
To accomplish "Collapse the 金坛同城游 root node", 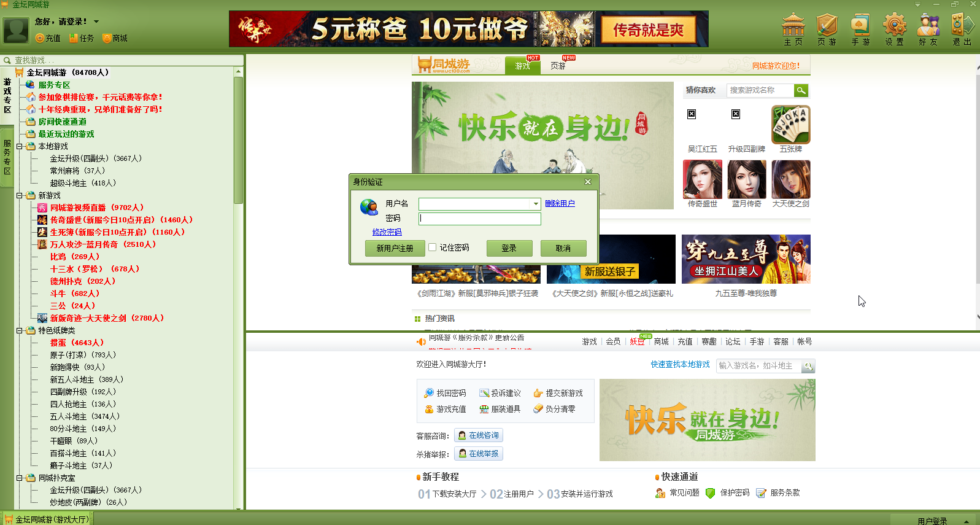I will tap(19, 72).
